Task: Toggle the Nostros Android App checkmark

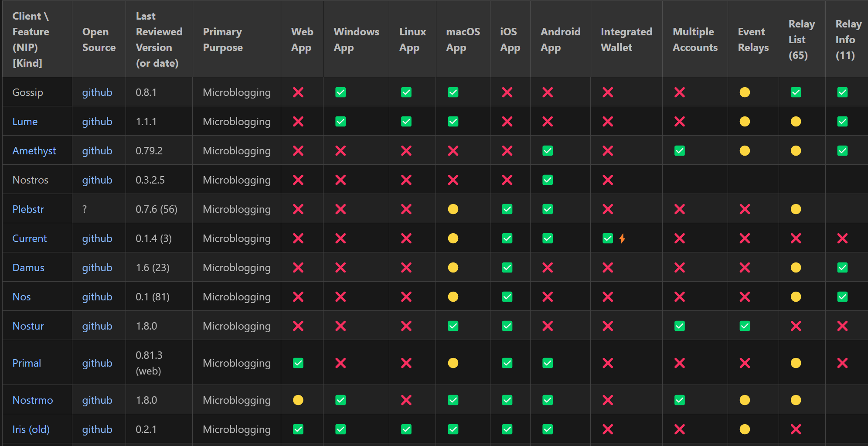Action: click(548, 180)
